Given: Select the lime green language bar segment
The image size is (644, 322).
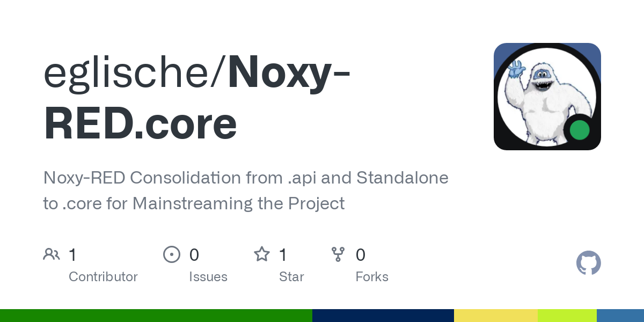Looking at the screenshot, I should coord(567,316).
